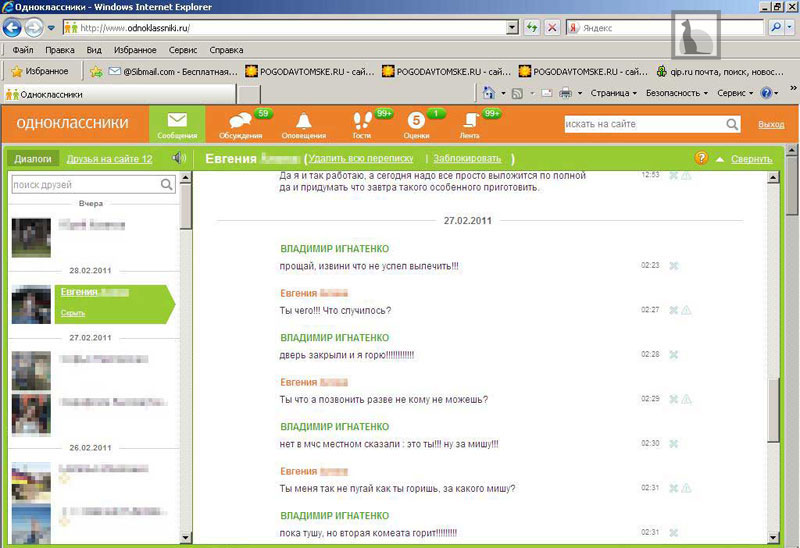Screen dimensions: 800x548
Task: Click the одноклассники site logo
Action: tap(72, 123)
